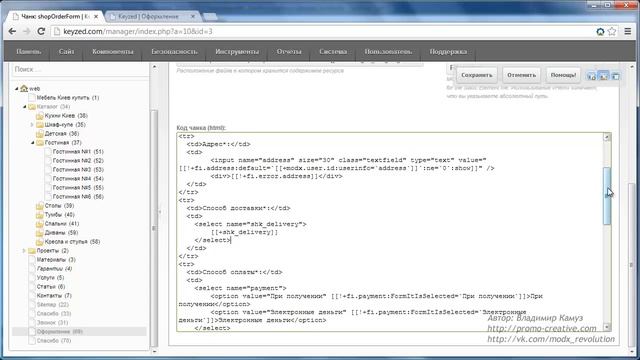Click the browser forward arrow
Viewport: 640px width, 360px height.
(x=27, y=31)
